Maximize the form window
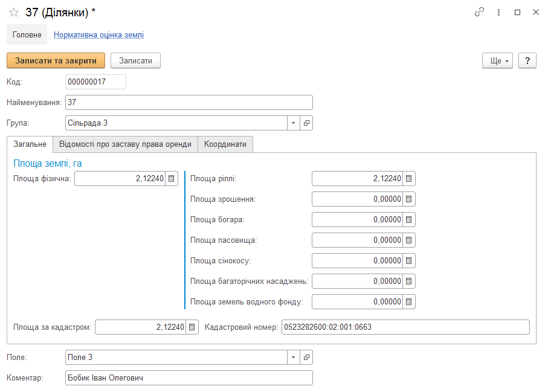The width and height of the screenshot is (548, 392). (x=517, y=12)
